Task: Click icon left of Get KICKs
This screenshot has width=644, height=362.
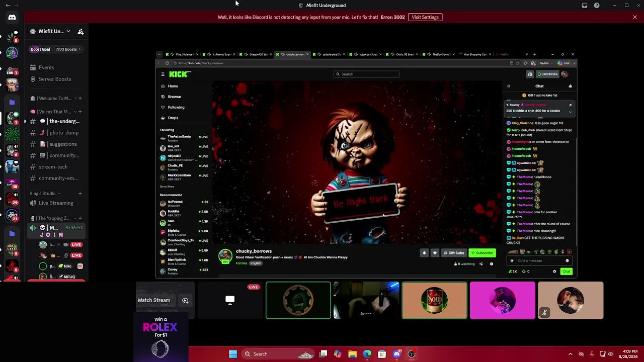Action: [x=530, y=74]
